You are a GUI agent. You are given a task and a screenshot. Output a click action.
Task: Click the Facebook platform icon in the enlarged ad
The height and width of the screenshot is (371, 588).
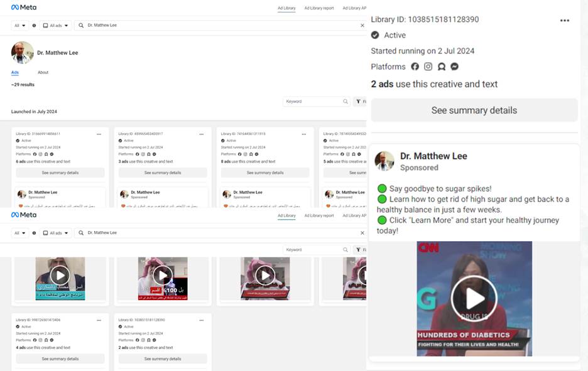(415, 67)
